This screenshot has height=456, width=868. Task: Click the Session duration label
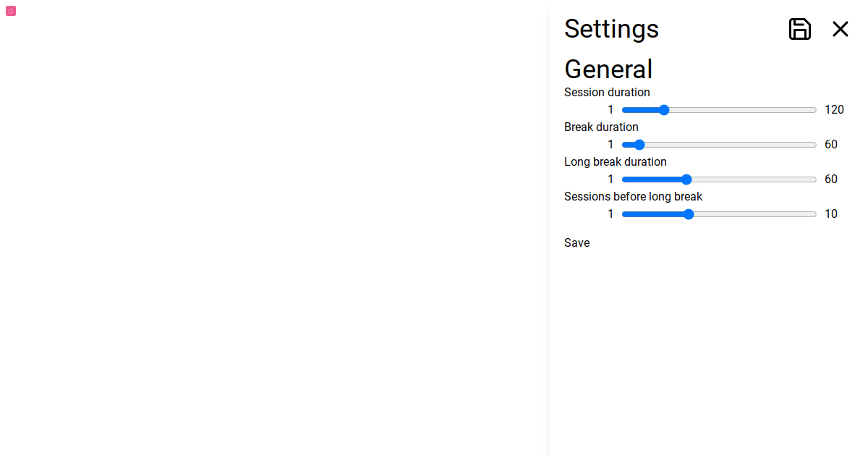tap(607, 93)
